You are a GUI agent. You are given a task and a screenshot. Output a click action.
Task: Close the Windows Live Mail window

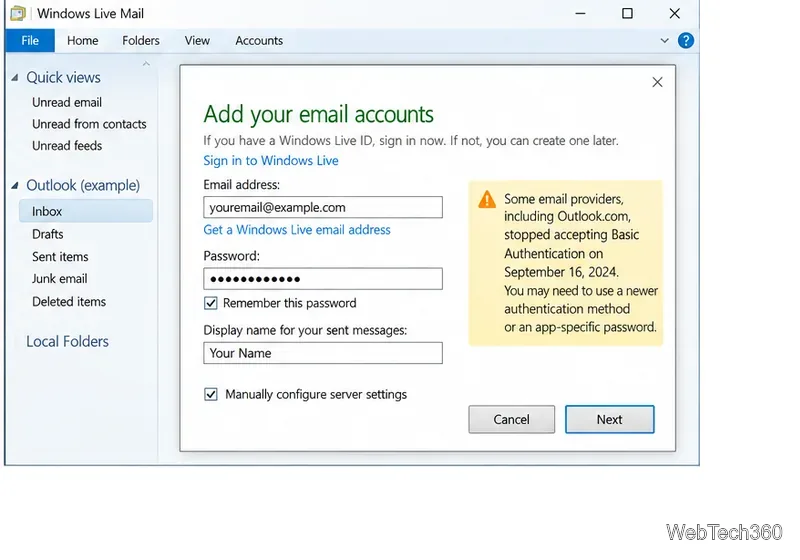[674, 13]
